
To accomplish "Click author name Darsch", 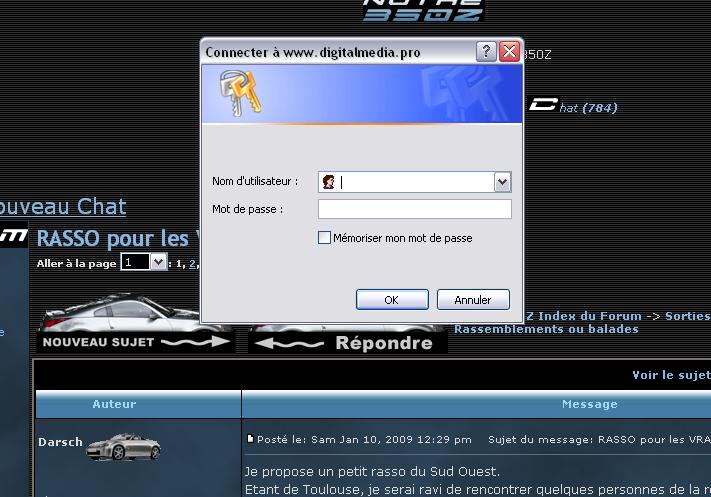I will pyautogui.click(x=60, y=442).
